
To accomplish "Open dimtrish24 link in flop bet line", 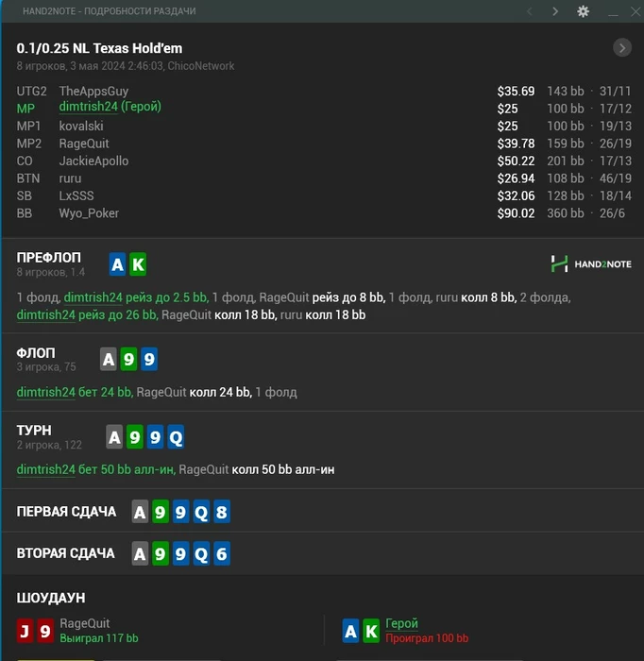I will tap(46, 392).
